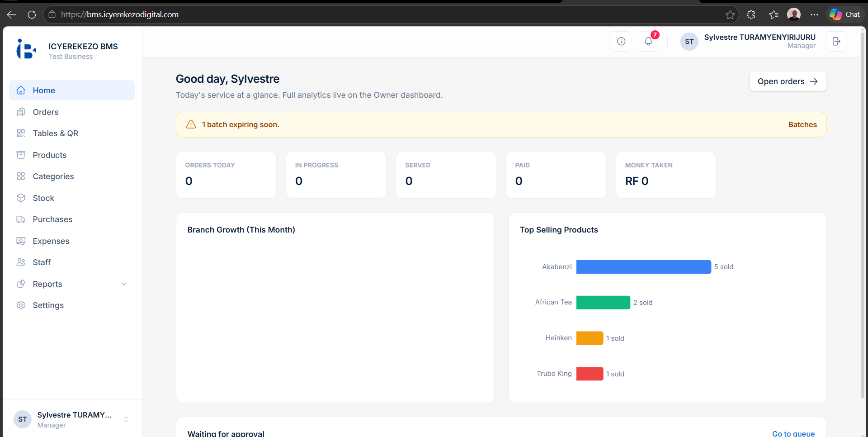Click the orange Heinken bar
Viewport: 868px width, 437px height.
pyautogui.click(x=590, y=338)
